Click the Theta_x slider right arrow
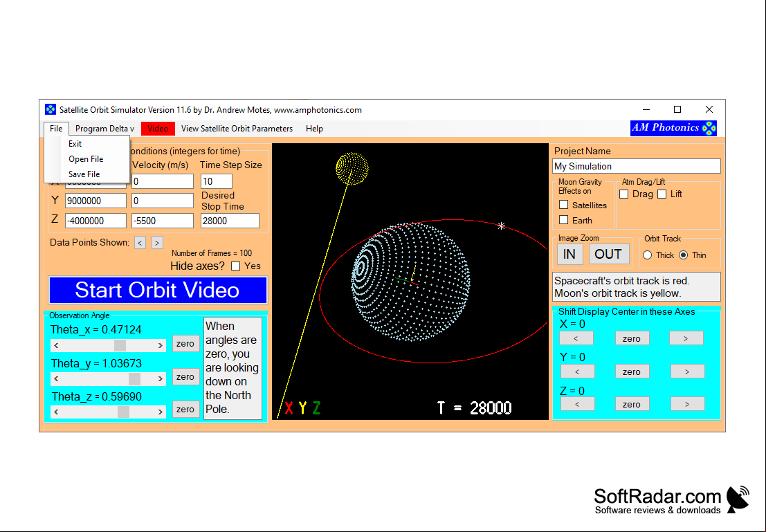Image resolution: width=766 pixels, height=532 pixels. pos(161,345)
